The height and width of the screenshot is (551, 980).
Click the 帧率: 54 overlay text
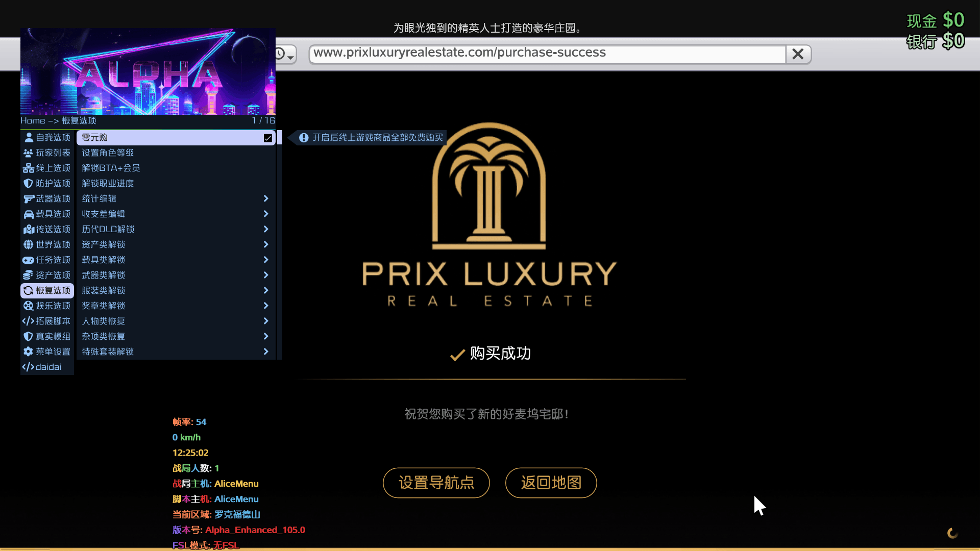tap(189, 422)
